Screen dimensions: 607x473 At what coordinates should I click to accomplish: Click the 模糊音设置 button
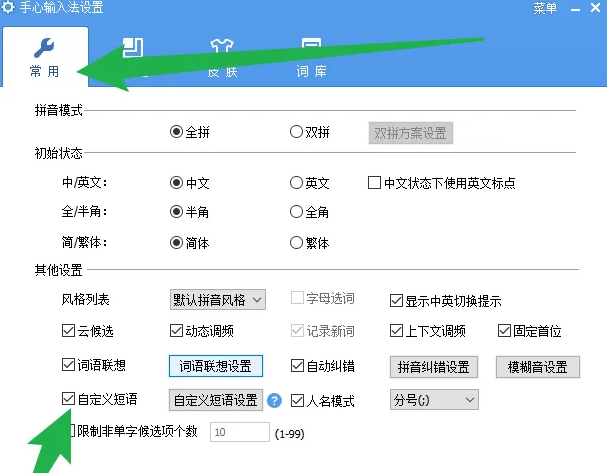(x=537, y=367)
